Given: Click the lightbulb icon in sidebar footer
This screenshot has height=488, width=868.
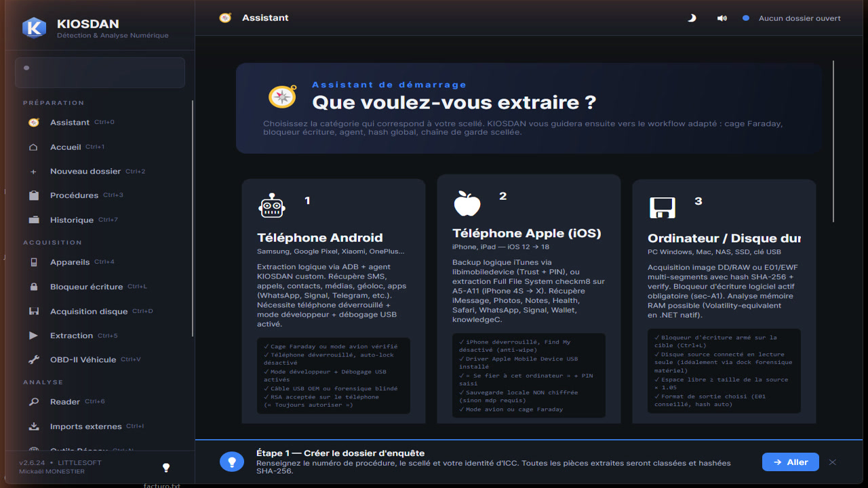Looking at the screenshot, I should (166, 468).
